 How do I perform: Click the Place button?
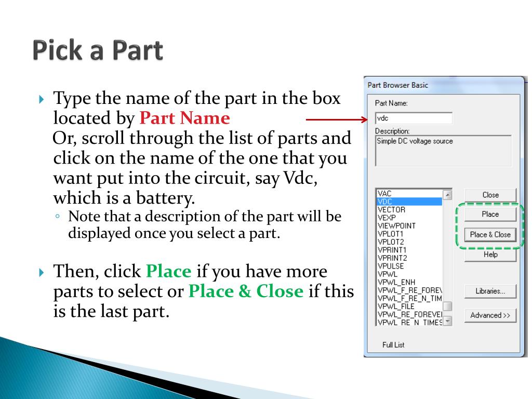[x=490, y=215]
